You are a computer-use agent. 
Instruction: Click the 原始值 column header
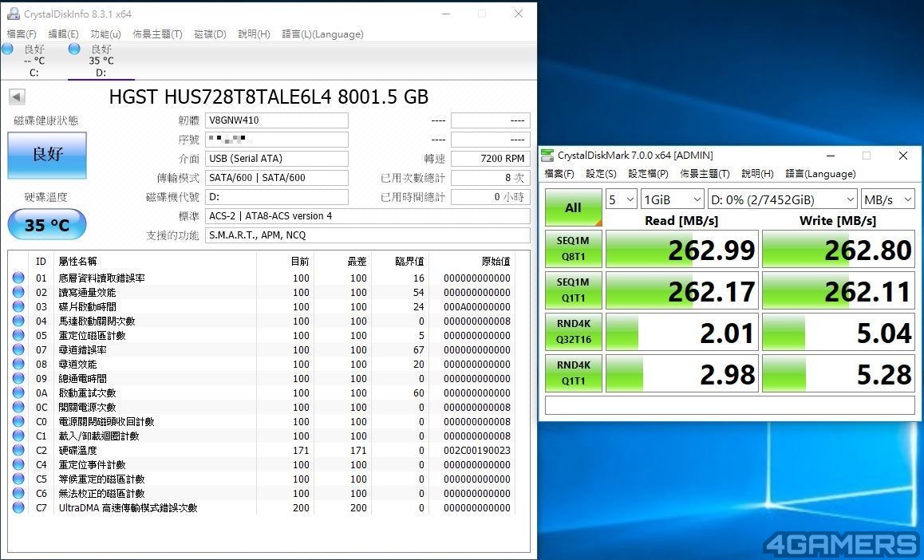coord(496,261)
